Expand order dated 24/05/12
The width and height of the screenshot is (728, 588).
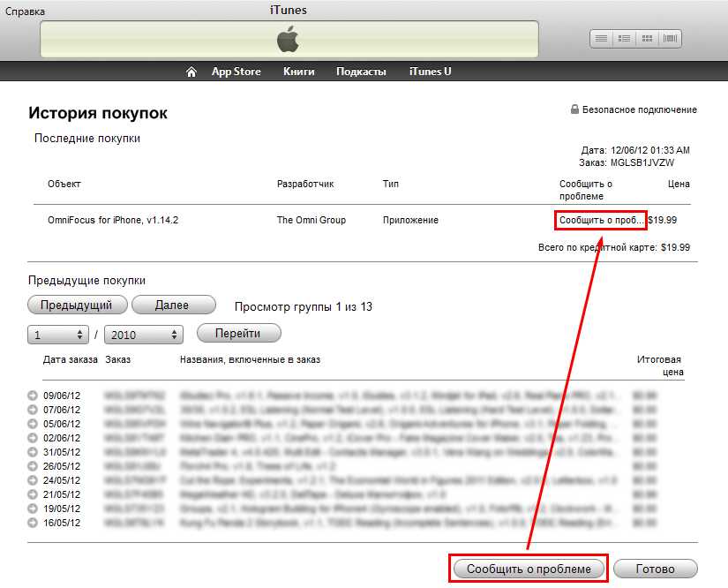(x=33, y=480)
